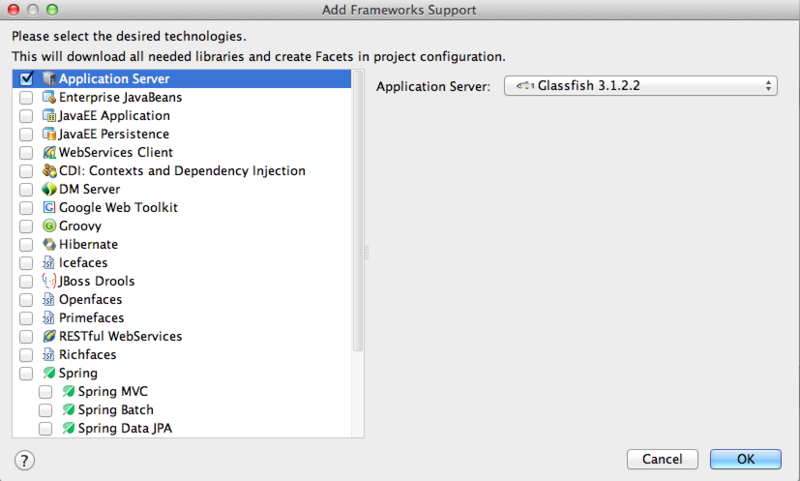Check the Openfaces checkbox
The width and height of the screenshot is (800, 481).
(26, 299)
